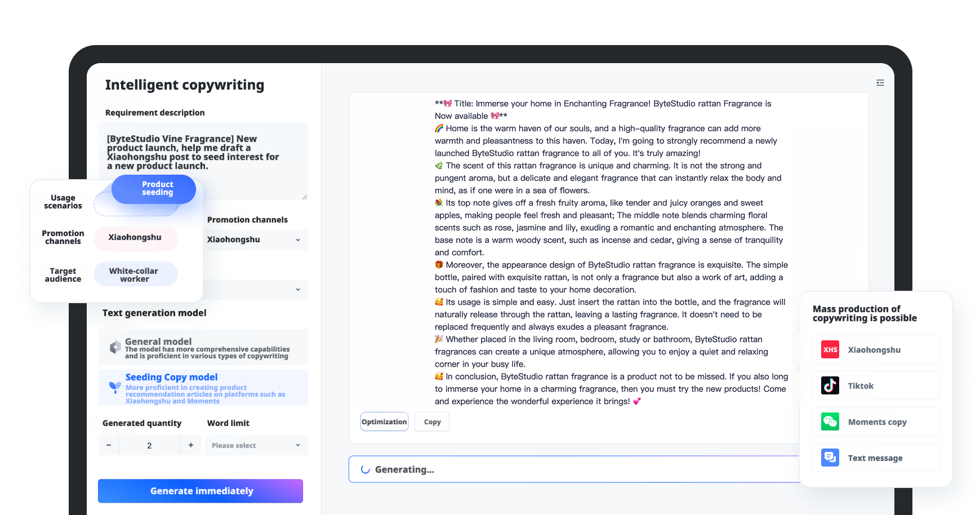Screen dimensions: 980x515
Task: Click the General model cube icon
Action: pos(115,348)
